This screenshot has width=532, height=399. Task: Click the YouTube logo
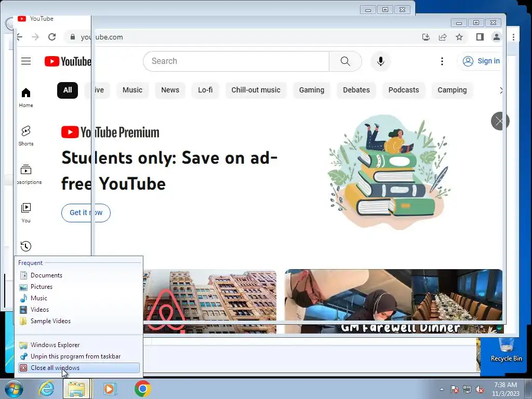68,61
